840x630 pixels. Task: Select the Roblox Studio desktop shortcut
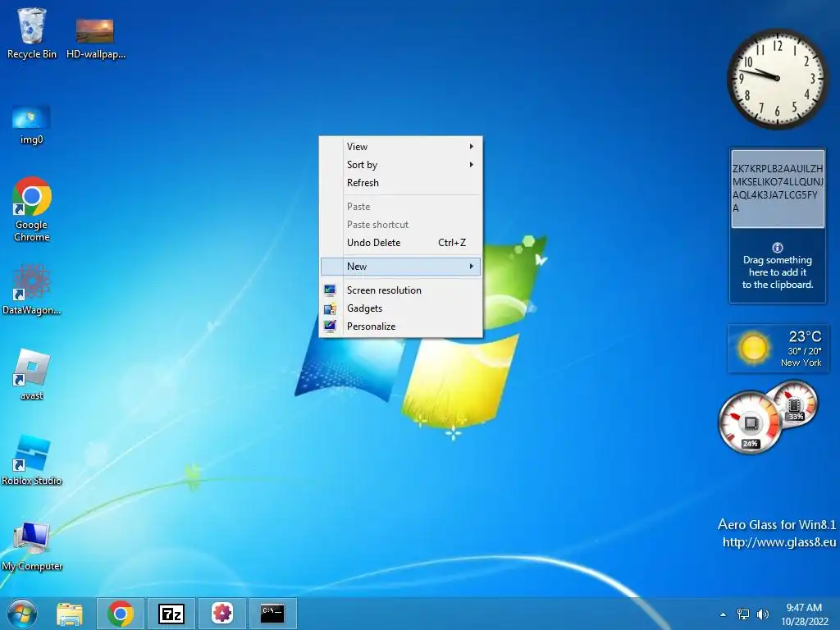[32, 459]
